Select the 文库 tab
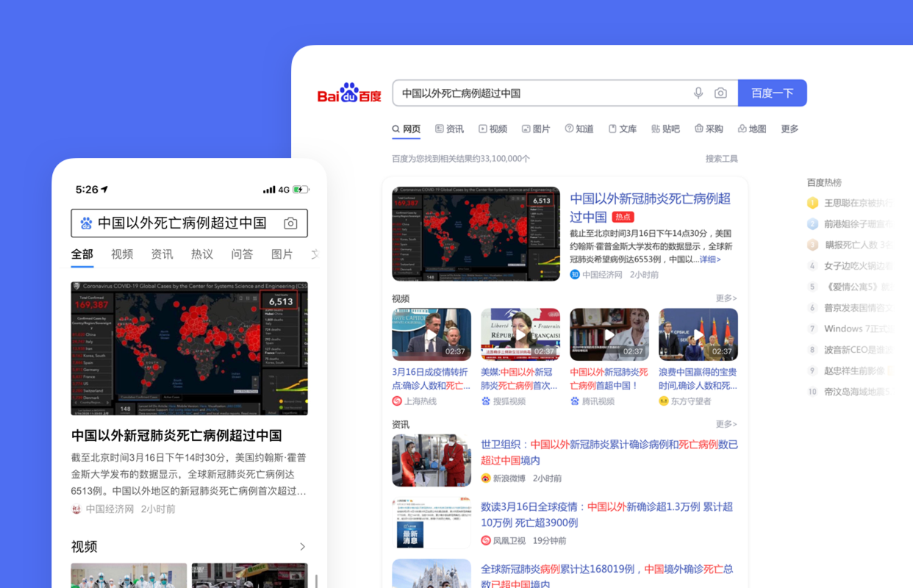 [622, 129]
